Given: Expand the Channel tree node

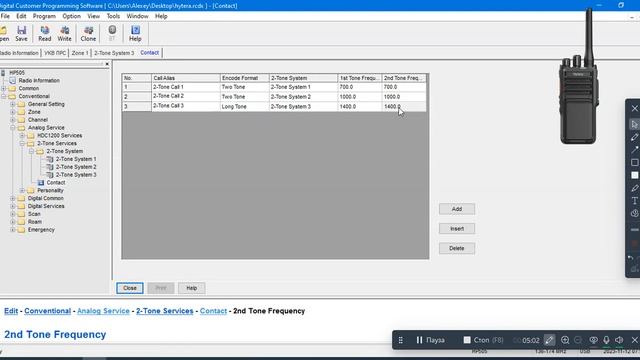Looking at the screenshot, I should click(13, 120).
